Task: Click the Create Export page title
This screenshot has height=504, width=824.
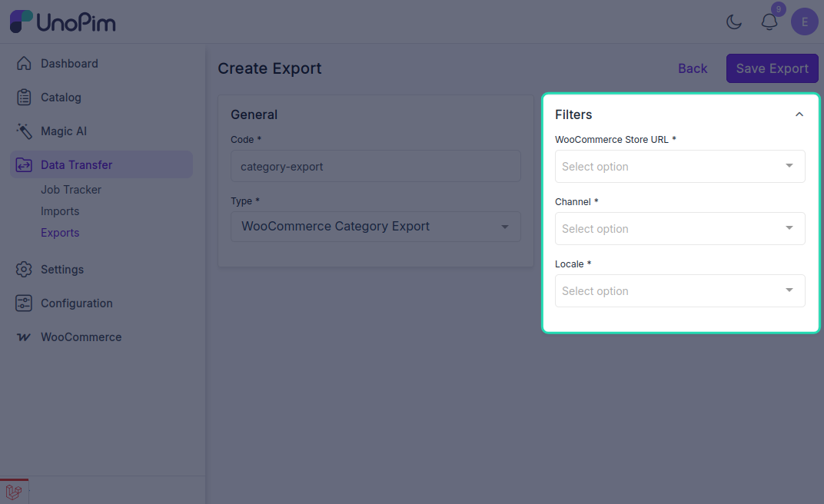Action: pos(270,68)
